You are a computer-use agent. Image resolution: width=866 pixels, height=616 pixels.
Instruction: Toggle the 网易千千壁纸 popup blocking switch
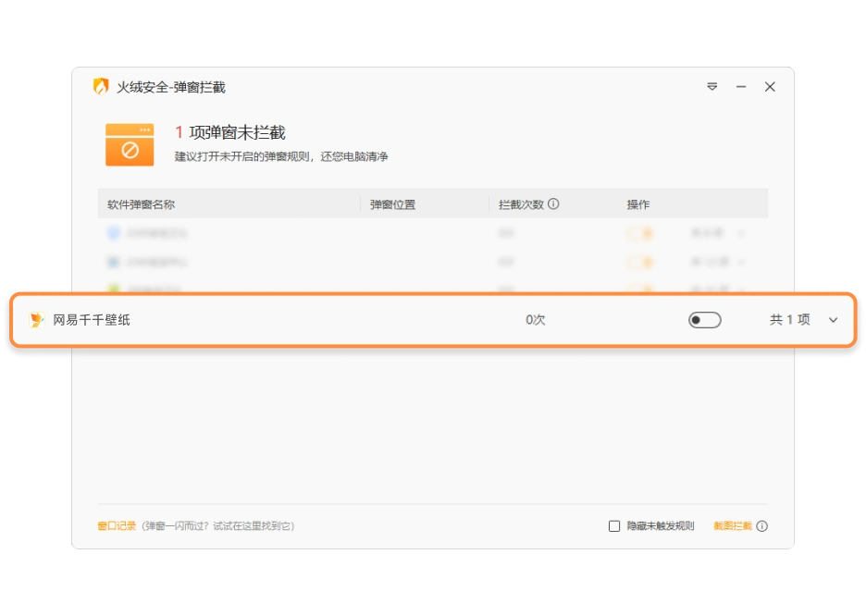[x=705, y=320]
